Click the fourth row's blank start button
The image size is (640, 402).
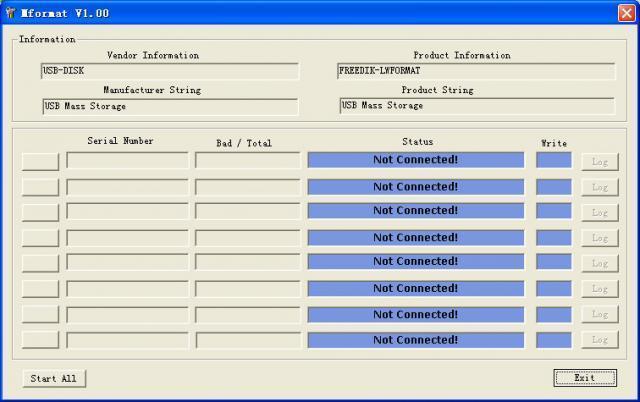(x=40, y=238)
